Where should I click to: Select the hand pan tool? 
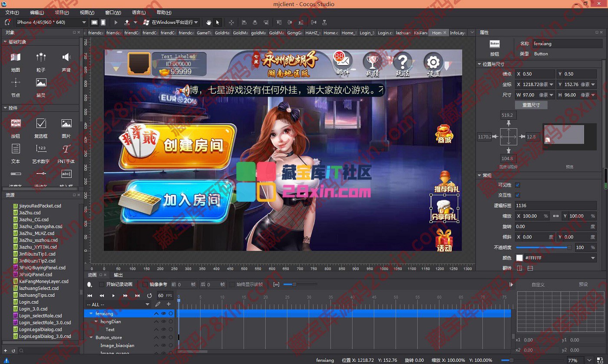click(209, 22)
